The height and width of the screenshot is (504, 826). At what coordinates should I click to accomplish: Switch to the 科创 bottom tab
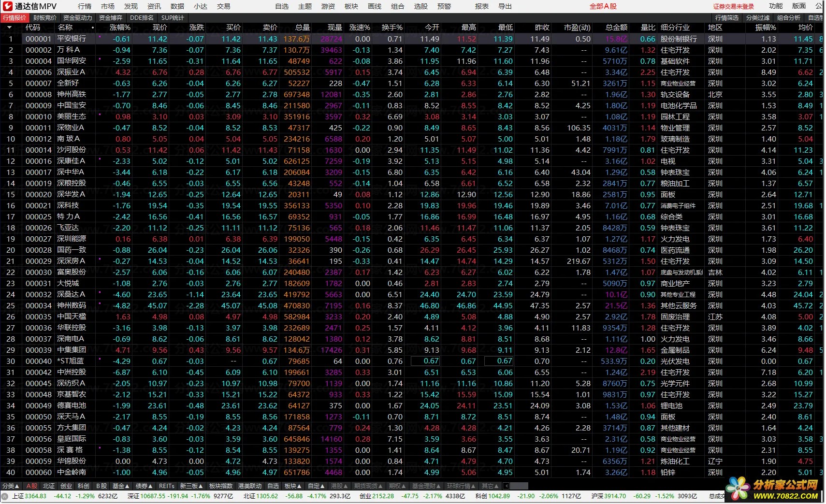coord(84,486)
